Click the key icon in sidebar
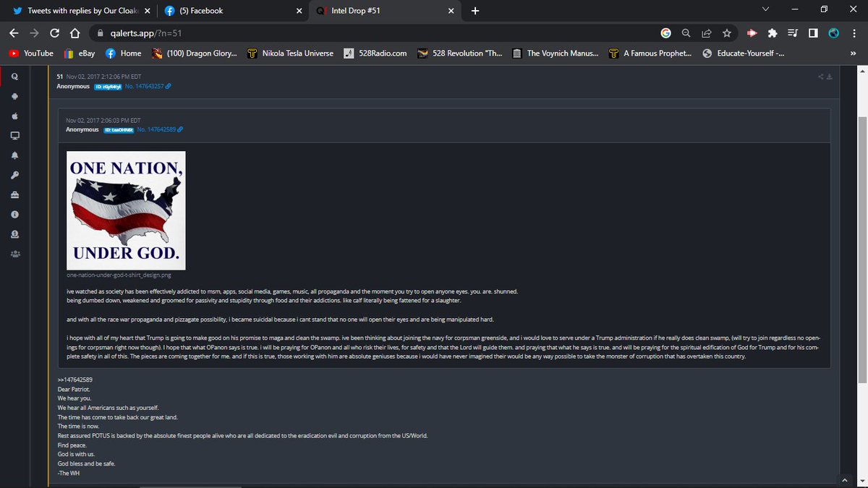868x488 pixels. [15, 175]
